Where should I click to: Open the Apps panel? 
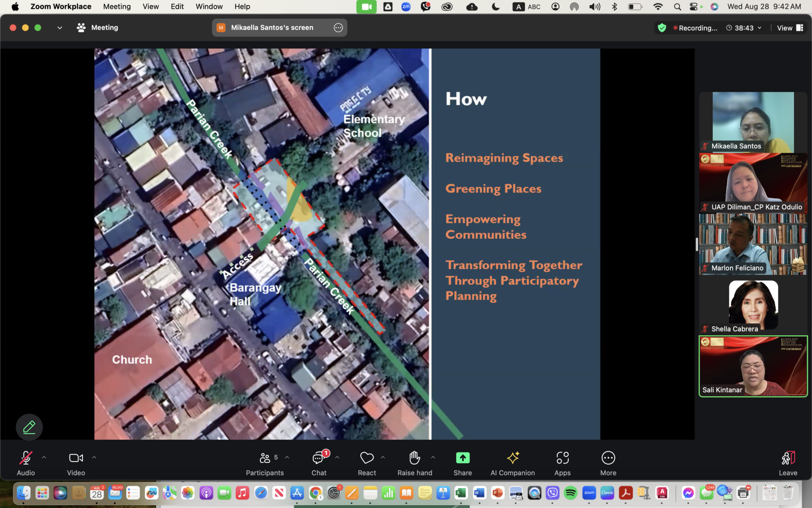(562, 463)
